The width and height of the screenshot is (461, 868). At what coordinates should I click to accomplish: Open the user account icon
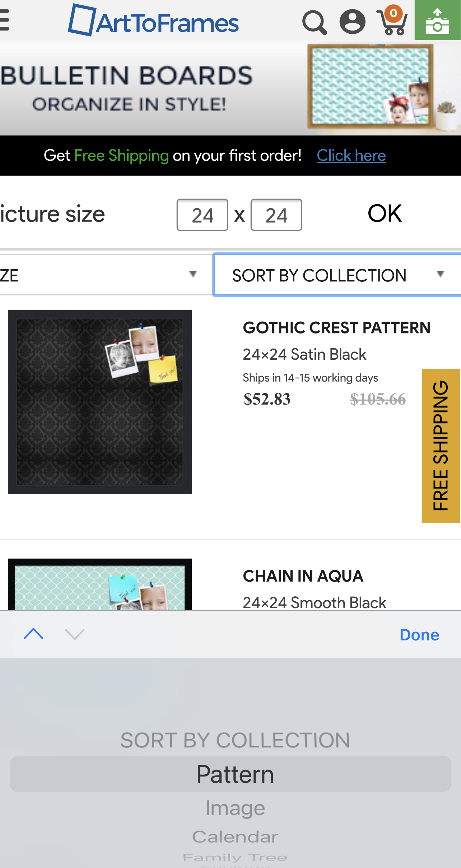tap(352, 22)
